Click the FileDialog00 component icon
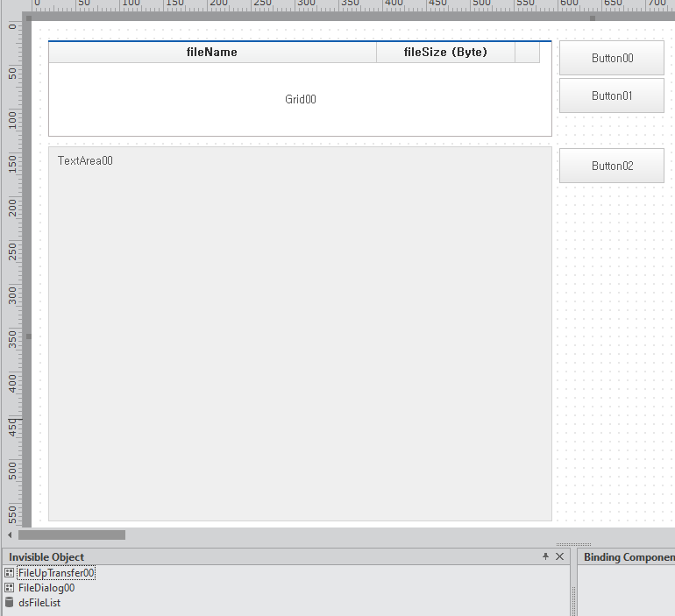Image resolution: width=675 pixels, height=616 pixels. point(9,588)
